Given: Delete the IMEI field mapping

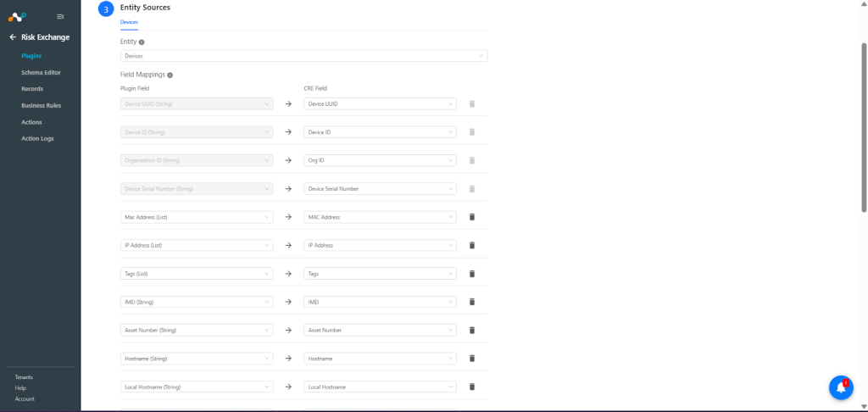Looking at the screenshot, I should (471, 302).
